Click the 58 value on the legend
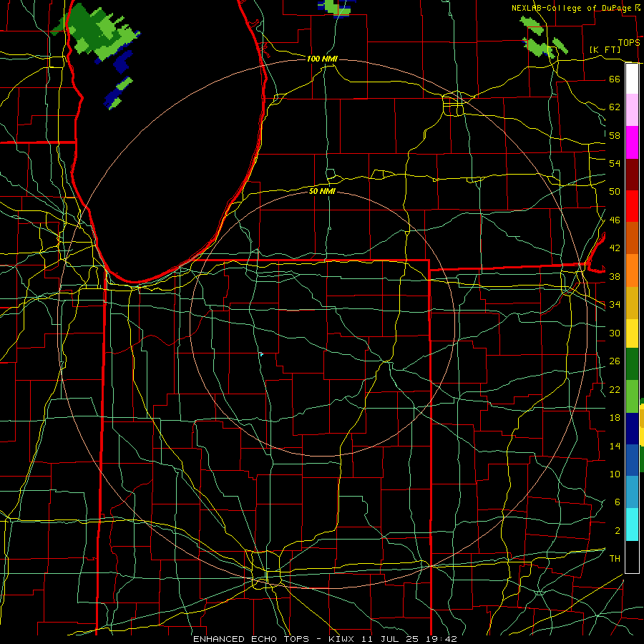This screenshot has height=644, width=644. [615, 135]
